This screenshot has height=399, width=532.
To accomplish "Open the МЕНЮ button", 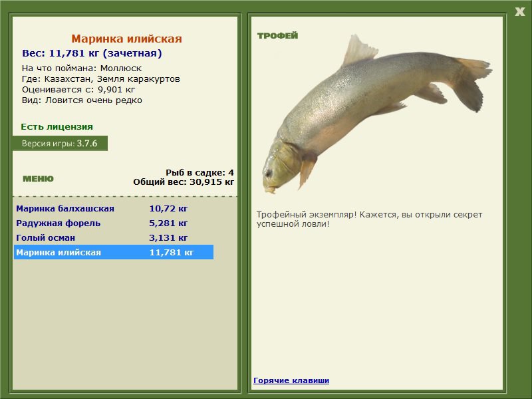I will click(38, 179).
